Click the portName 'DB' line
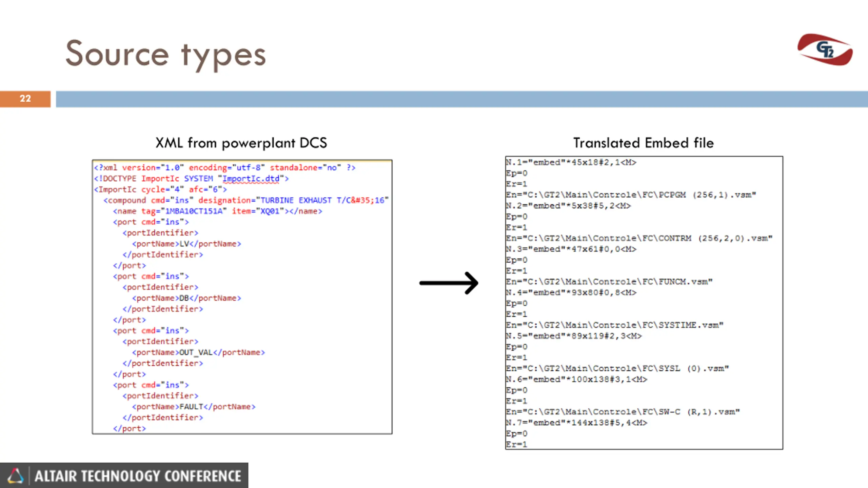 click(x=187, y=298)
